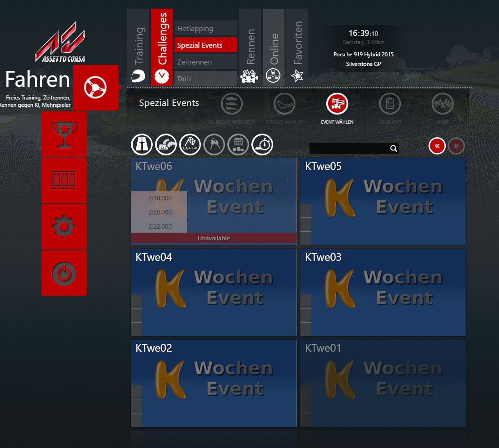The width and height of the screenshot is (499, 448).
Task: Click the helmet icon under Training
Action: pos(138,76)
